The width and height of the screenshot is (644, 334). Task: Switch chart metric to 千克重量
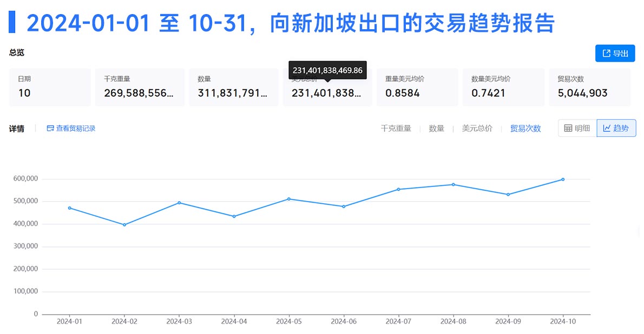point(396,129)
